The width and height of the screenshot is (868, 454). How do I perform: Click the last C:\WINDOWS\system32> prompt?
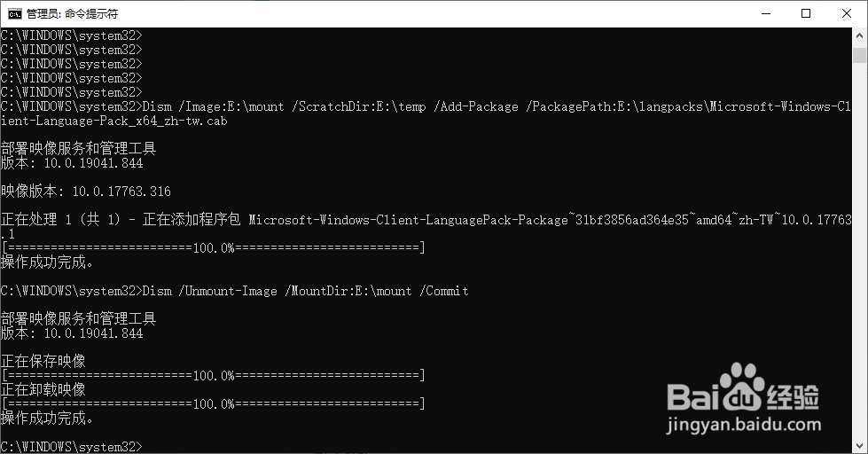(72, 446)
